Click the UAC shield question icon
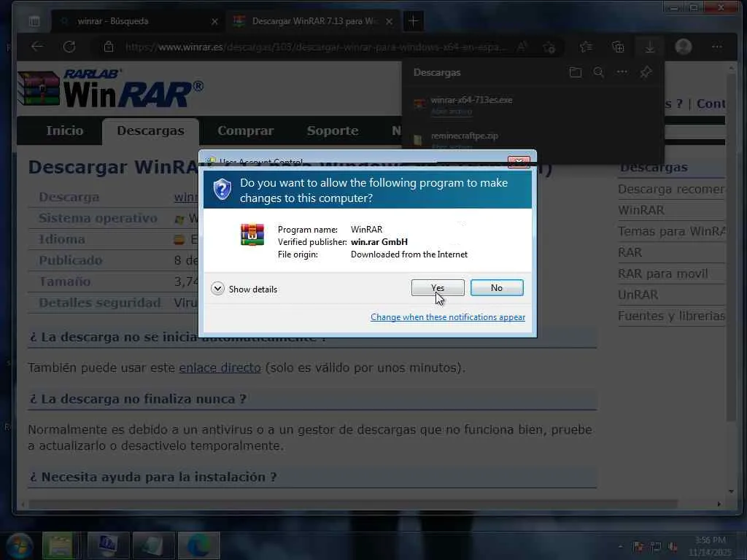This screenshot has height=560, width=747. 222,190
